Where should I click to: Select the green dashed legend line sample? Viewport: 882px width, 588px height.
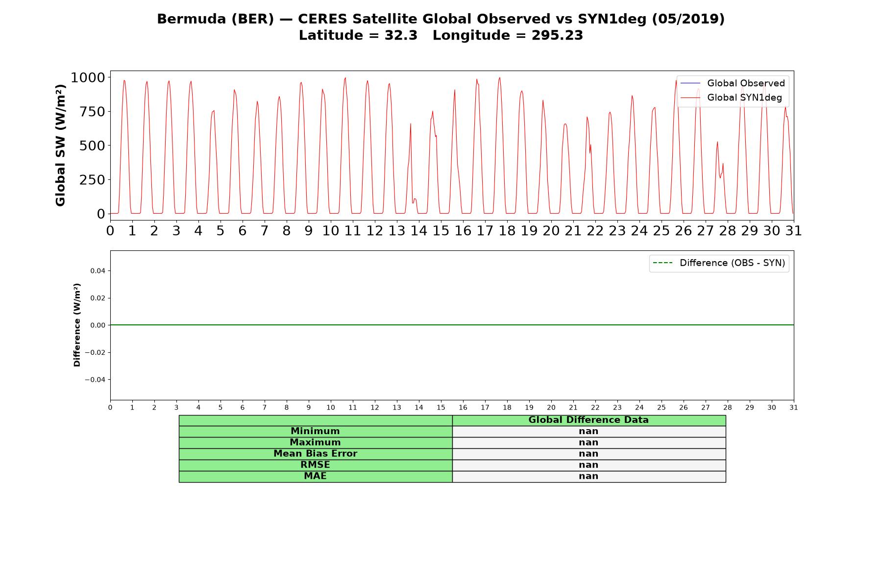(x=663, y=263)
